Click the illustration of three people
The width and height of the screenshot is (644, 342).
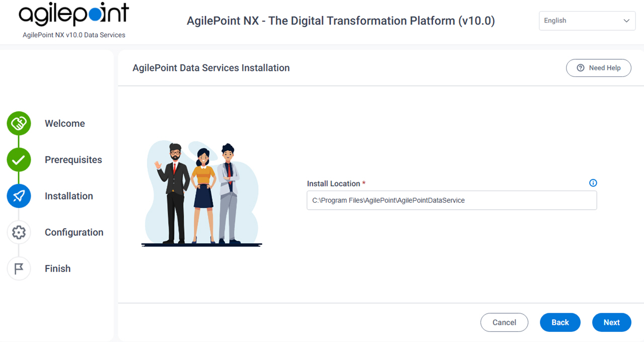pyautogui.click(x=202, y=194)
